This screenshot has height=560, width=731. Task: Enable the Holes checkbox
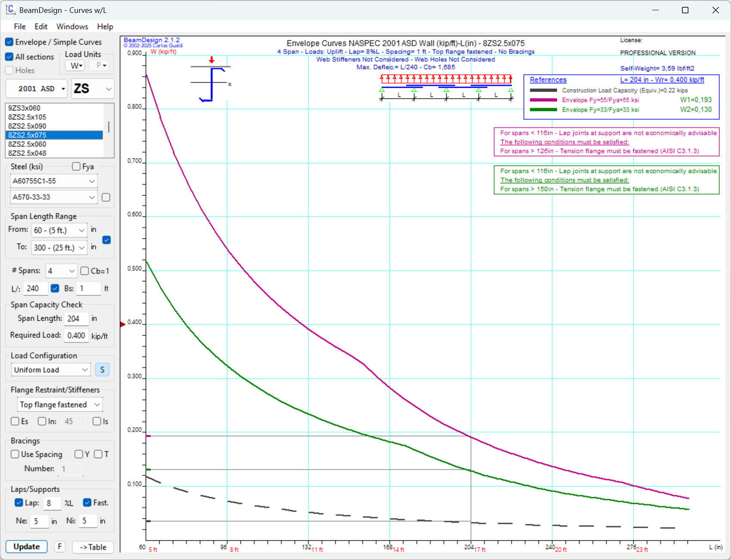(x=9, y=71)
